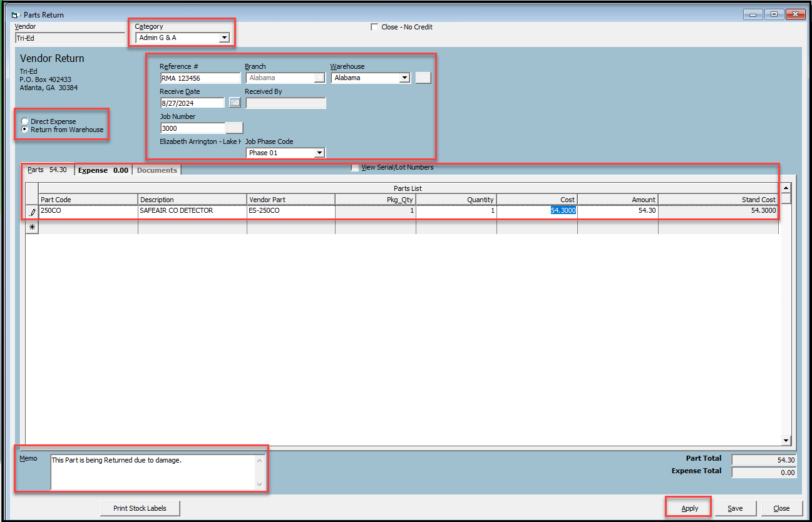Click the Pkg_Qty column header
The height and width of the screenshot is (522, 812).
[x=376, y=199]
